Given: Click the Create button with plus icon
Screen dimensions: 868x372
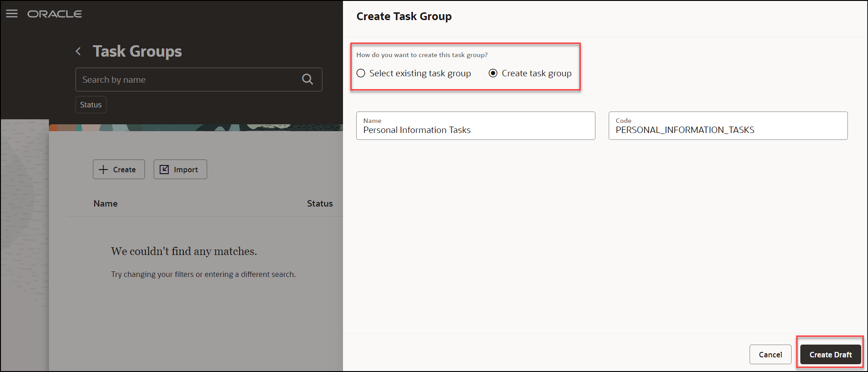Looking at the screenshot, I should coord(119,170).
